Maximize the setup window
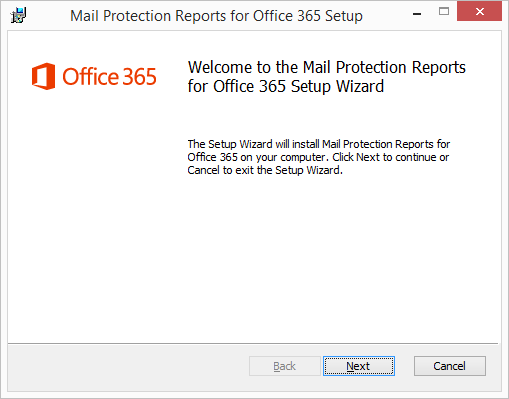 click(x=444, y=12)
